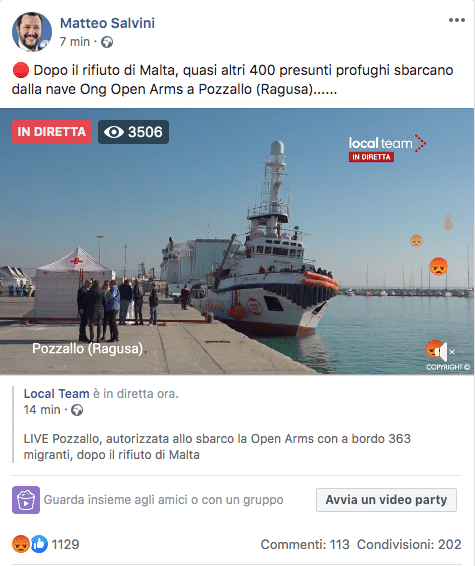Click the live video of the ship
The image size is (475, 566).
click(237, 241)
